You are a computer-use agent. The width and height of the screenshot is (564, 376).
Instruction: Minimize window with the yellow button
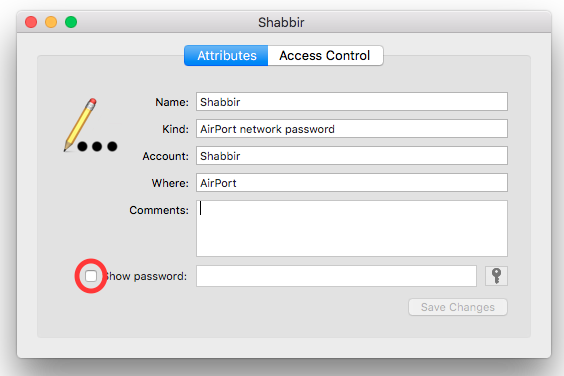51,22
